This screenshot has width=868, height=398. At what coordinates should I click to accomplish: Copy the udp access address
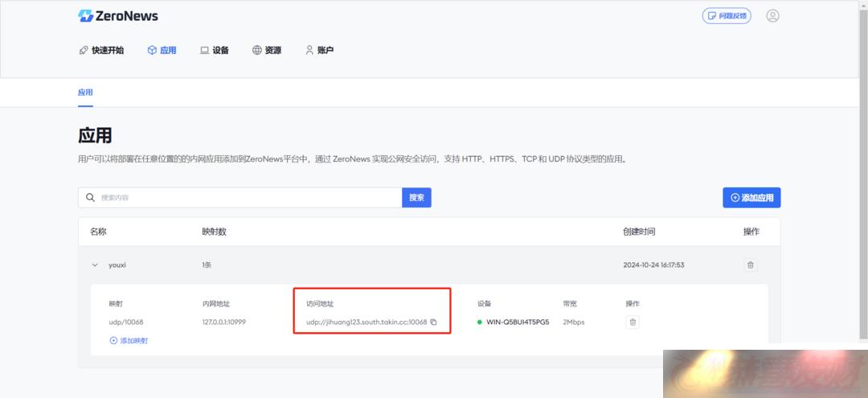pyautogui.click(x=433, y=322)
